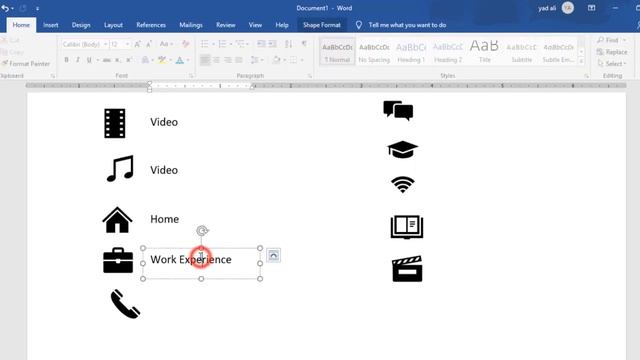Viewport: 640px width, 360px height.
Task: Toggle Italic formatting
Action: [78, 60]
